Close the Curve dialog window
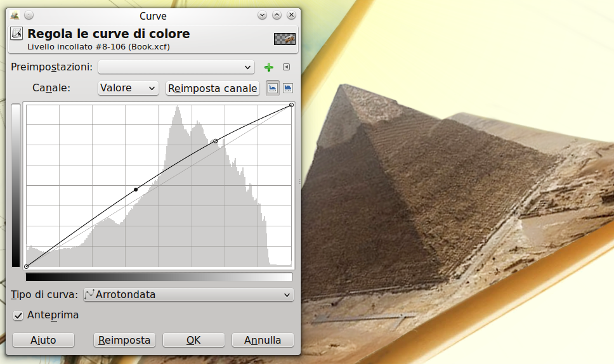Viewport: 614px width, 364px height. (291, 15)
